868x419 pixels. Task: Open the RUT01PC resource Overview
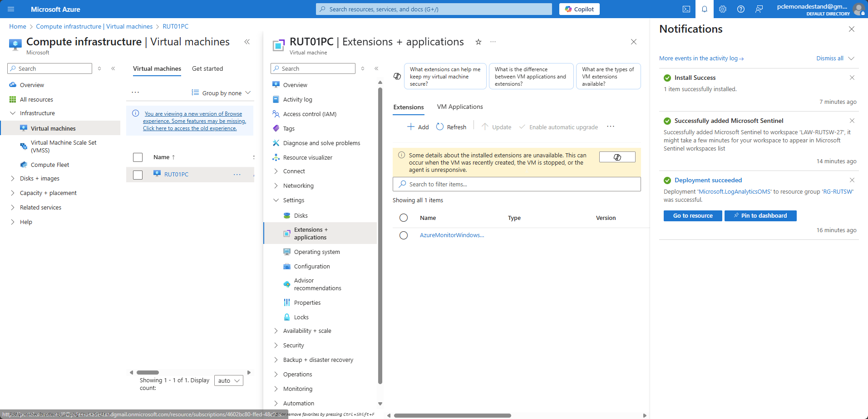tap(295, 85)
